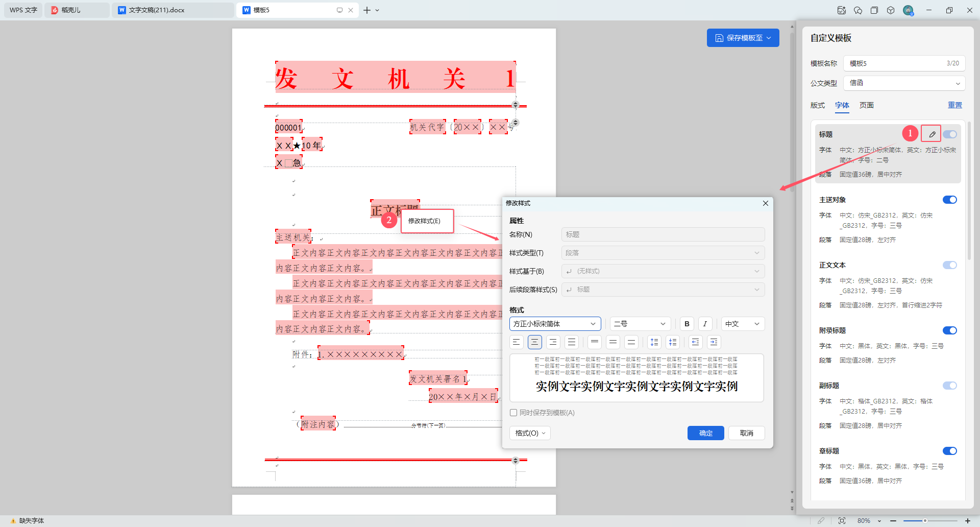The image size is (980, 527).
Task: Select left alignment in modify style dialog
Action: pos(517,342)
